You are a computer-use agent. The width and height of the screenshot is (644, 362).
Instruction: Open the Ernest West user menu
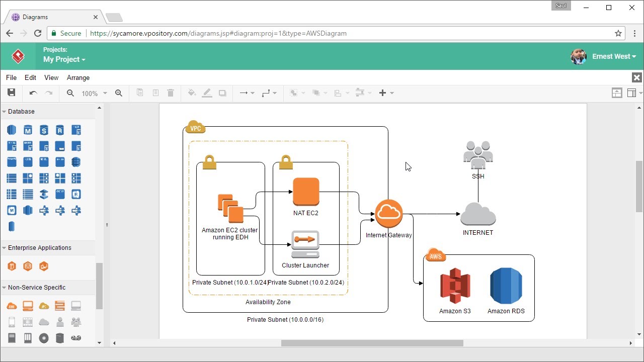point(614,56)
